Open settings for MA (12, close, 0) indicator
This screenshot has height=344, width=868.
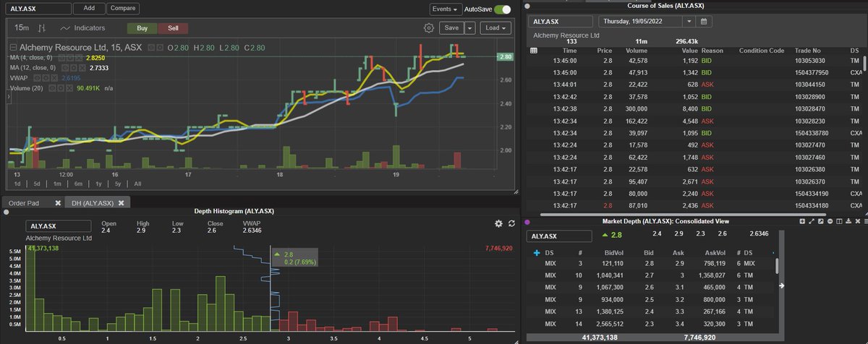click(74, 68)
